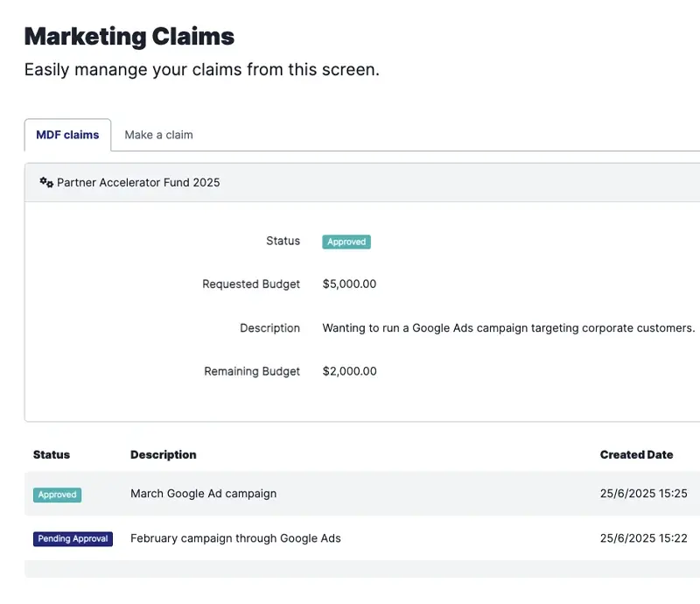
Task: Select the $2,000.00 remaining budget value
Action: click(x=349, y=371)
